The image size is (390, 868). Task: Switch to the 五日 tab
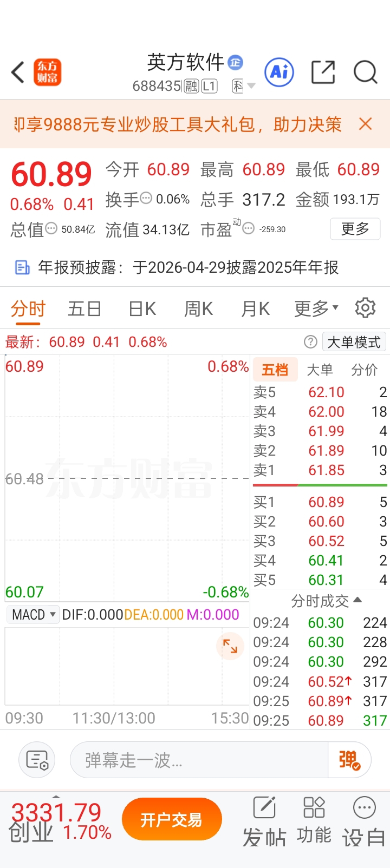[84, 309]
